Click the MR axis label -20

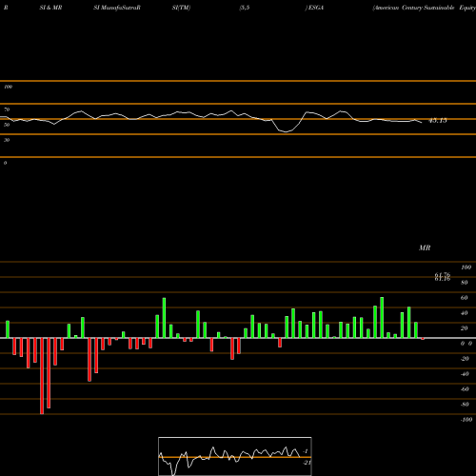pos(465,359)
